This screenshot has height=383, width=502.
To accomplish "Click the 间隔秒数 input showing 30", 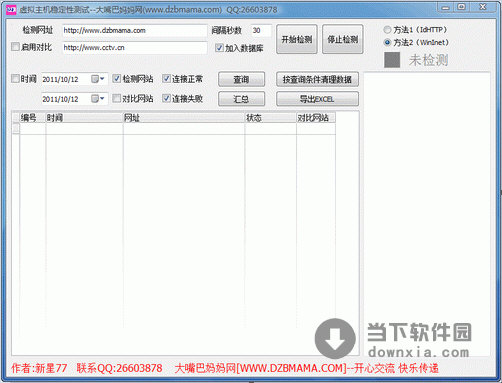I will click(261, 31).
